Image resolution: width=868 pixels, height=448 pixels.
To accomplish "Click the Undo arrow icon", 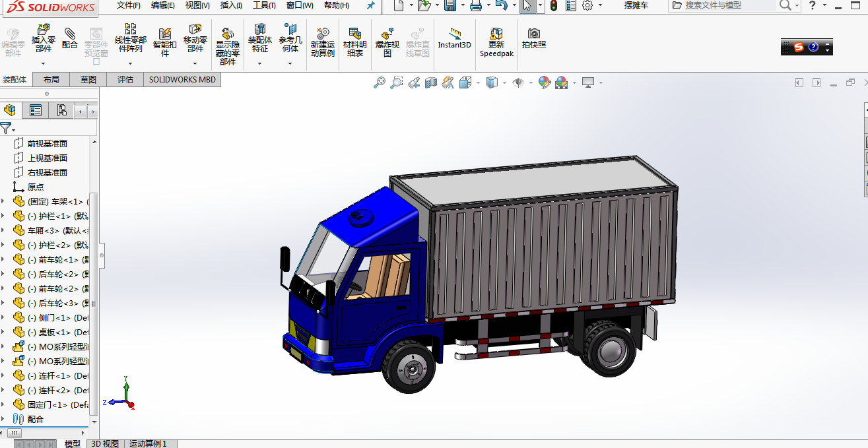I will (501, 5).
